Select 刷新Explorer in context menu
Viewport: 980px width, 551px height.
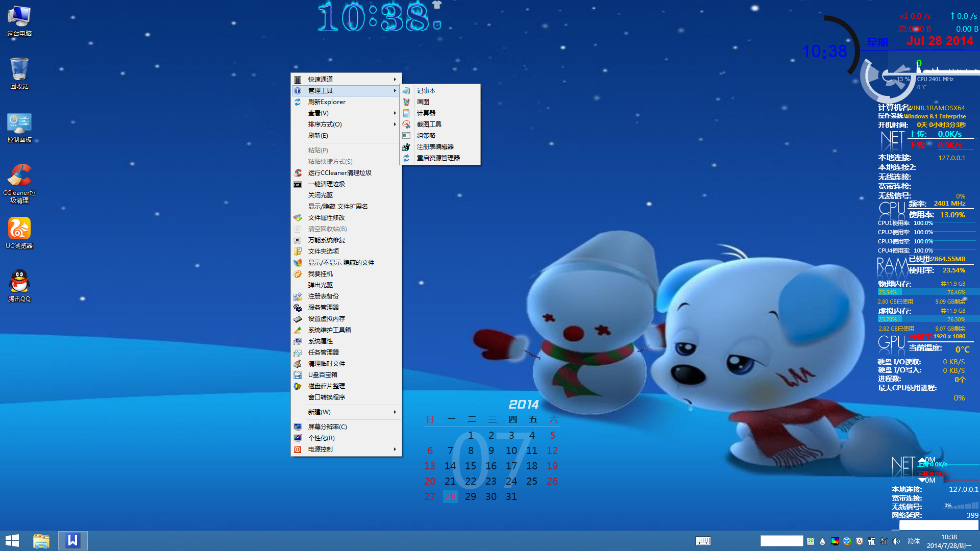(x=346, y=102)
